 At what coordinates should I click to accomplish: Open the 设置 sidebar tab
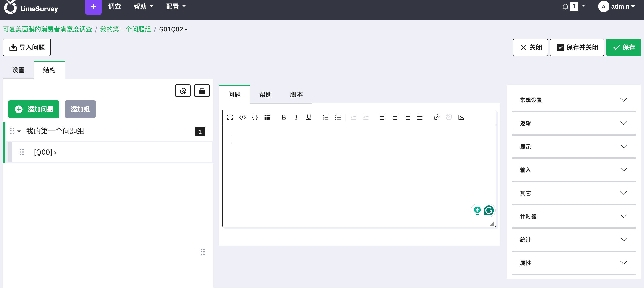(18, 70)
